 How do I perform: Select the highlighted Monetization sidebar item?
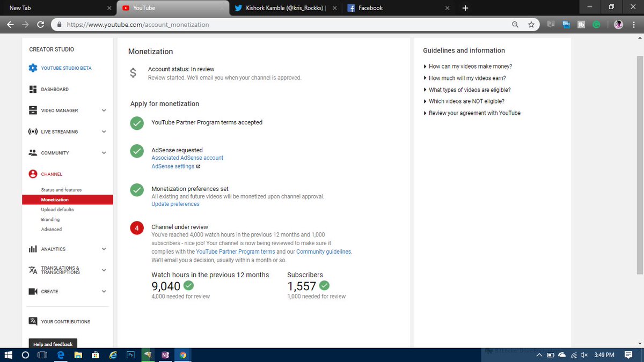click(68, 200)
